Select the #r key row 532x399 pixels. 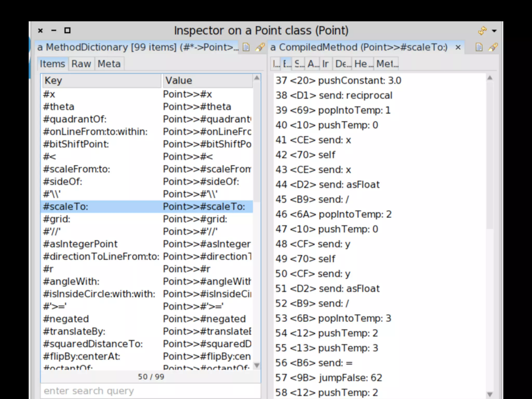[147, 269]
